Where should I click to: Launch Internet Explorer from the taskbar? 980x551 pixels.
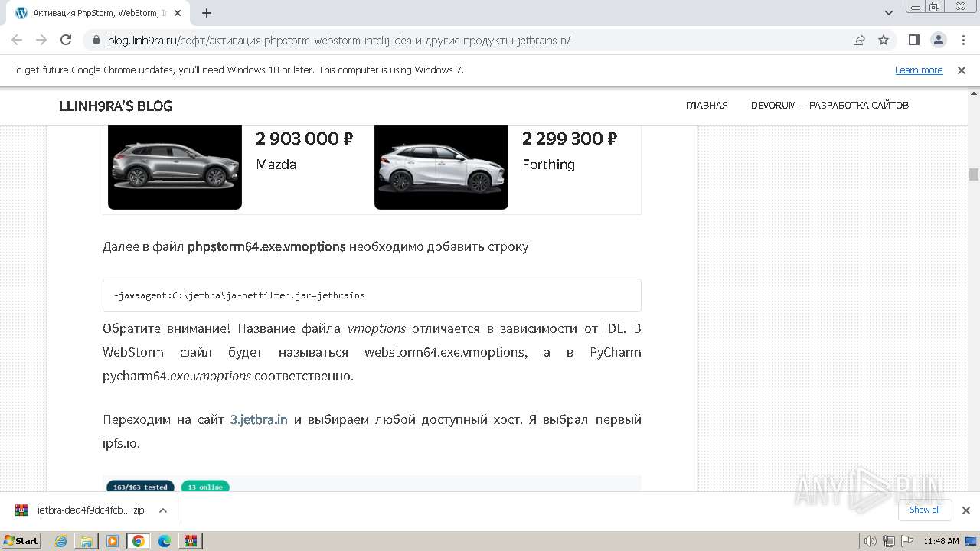coord(61,541)
